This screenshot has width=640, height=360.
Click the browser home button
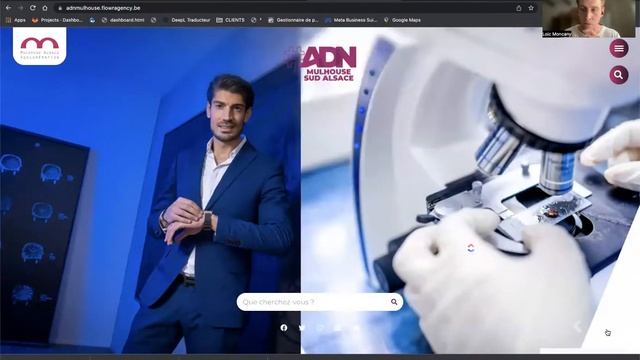click(45, 8)
